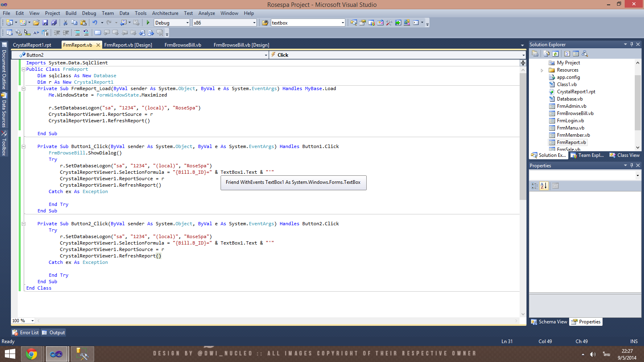
Task: Open the Data Sources side tab
Action: point(4,110)
